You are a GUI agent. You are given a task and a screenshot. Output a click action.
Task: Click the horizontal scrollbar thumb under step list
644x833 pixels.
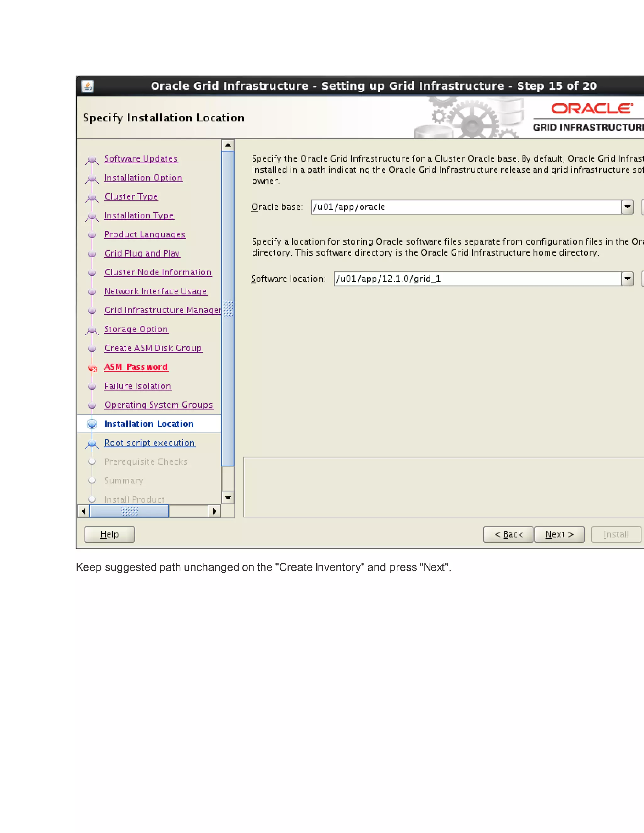coord(129,511)
